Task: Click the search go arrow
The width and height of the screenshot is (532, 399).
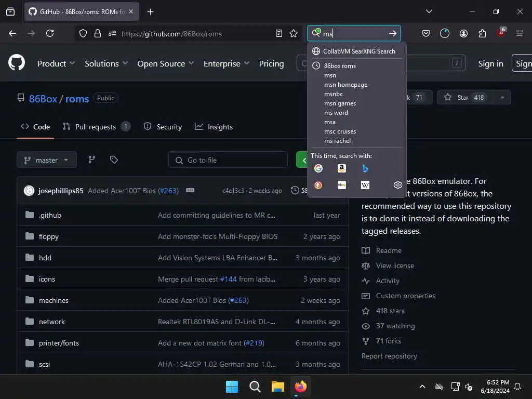Action: click(393, 33)
